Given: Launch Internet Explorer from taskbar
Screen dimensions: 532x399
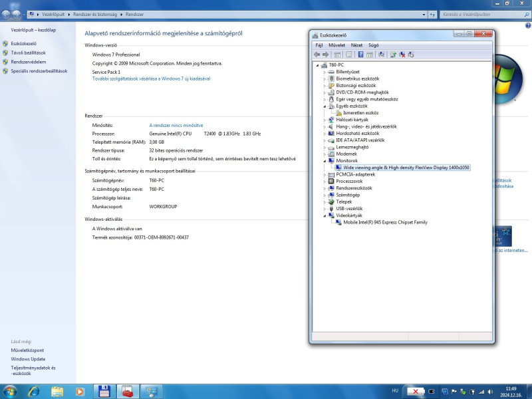Looking at the screenshot, I should tap(34, 392).
